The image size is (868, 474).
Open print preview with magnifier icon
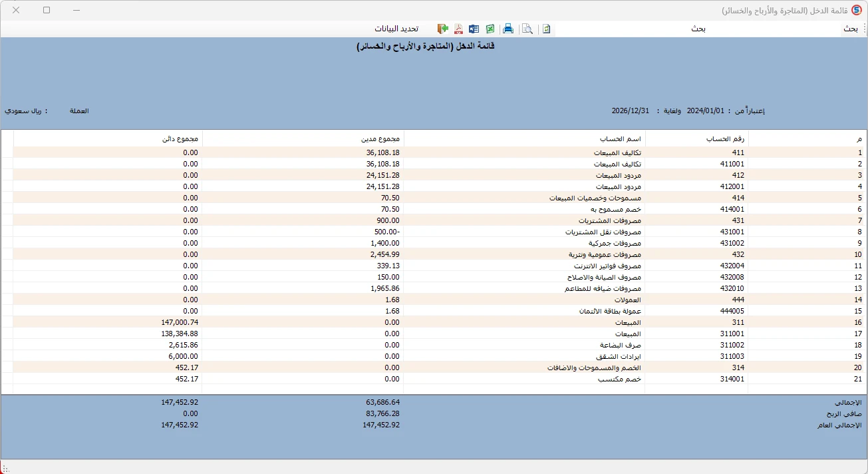pos(527,29)
